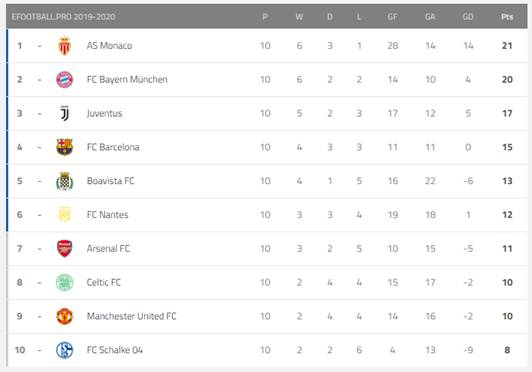Click the EFOOTBALL.PRO 2019-2020 table title
This screenshot has width=532, height=372.
tap(63, 17)
